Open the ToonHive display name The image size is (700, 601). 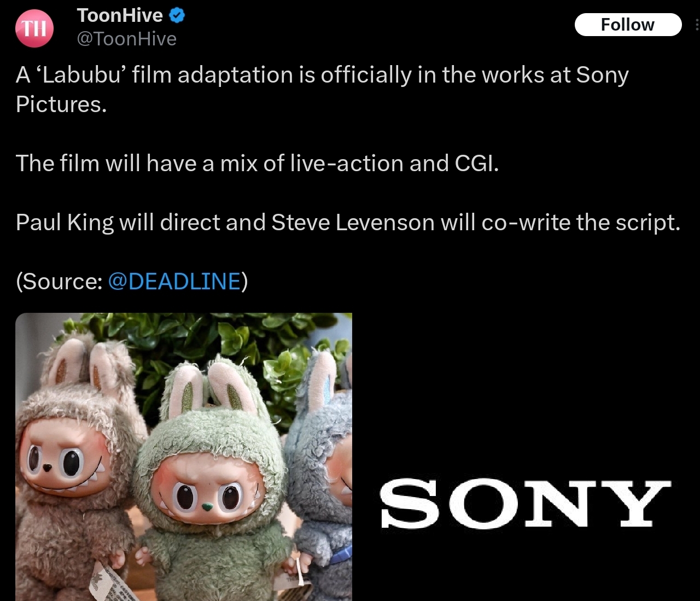[120, 15]
